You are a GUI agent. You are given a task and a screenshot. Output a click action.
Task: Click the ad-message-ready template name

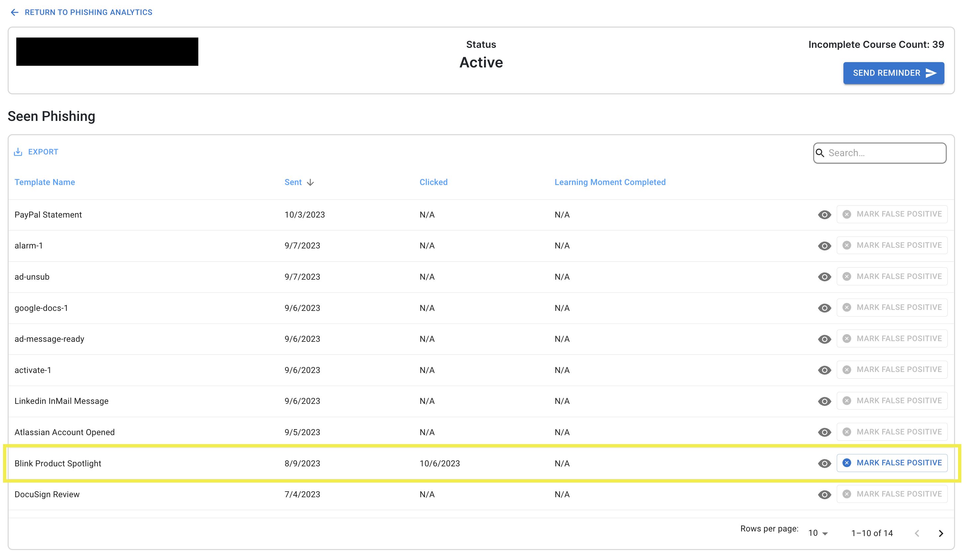click(49, 339)
